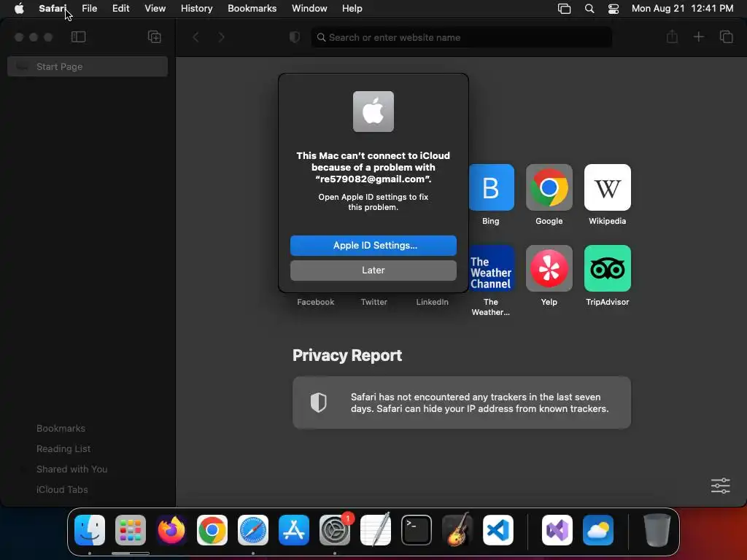Open the cloud weather app in Dock
The width and height of the screenshot is (747, 560).
598,530
